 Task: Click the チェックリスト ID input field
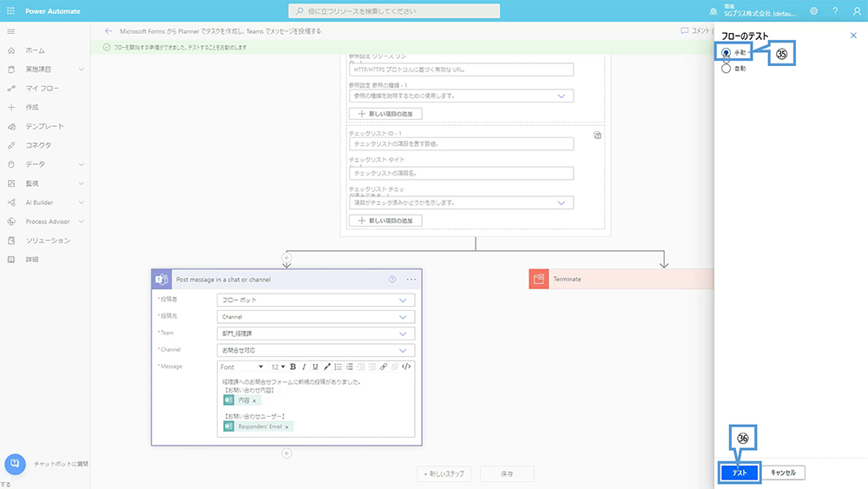pyautogui.click(x=461, y=144)
